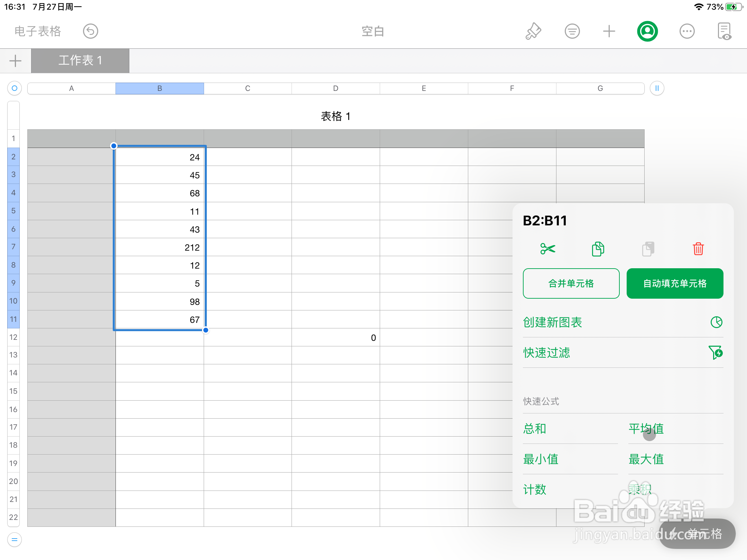Copy cells using the copy icon

click(597, 249)
